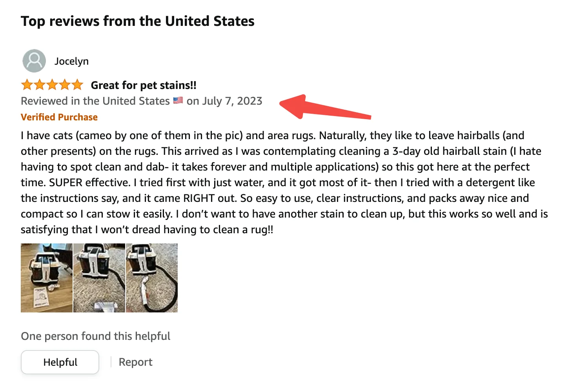Image resolution: width=579 pixels, height=392 pixels.
Task: Open the middle review photo thumbnail
Action: [99, 278]
